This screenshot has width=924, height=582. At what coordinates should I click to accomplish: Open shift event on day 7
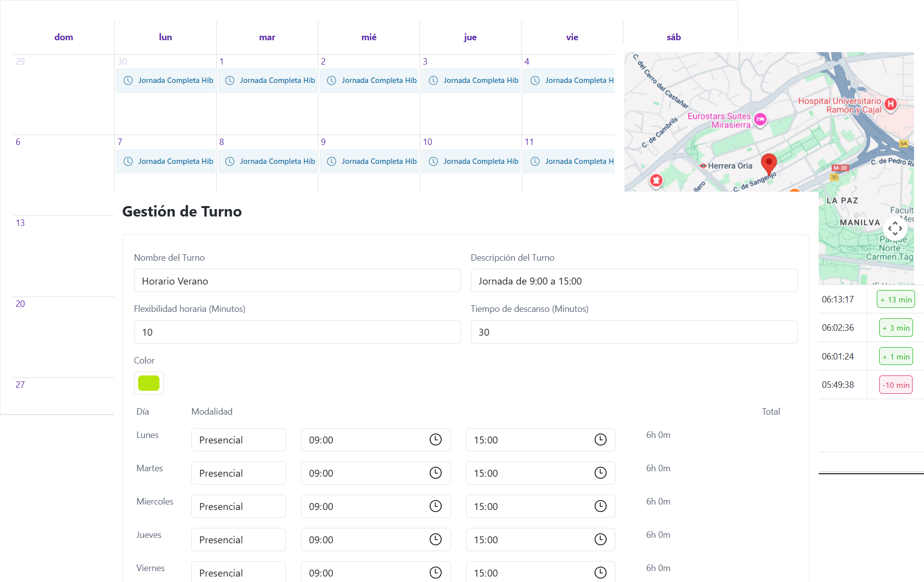click(165, 161)
